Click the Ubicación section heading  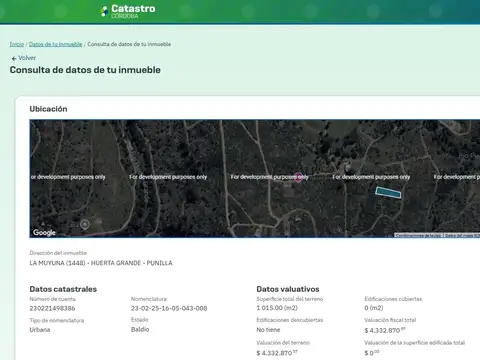pyautogui.click(x=48, y=109)
